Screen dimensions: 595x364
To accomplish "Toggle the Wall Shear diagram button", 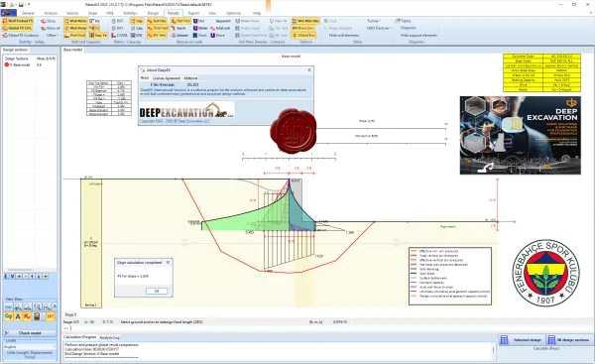I will (75, 28).
